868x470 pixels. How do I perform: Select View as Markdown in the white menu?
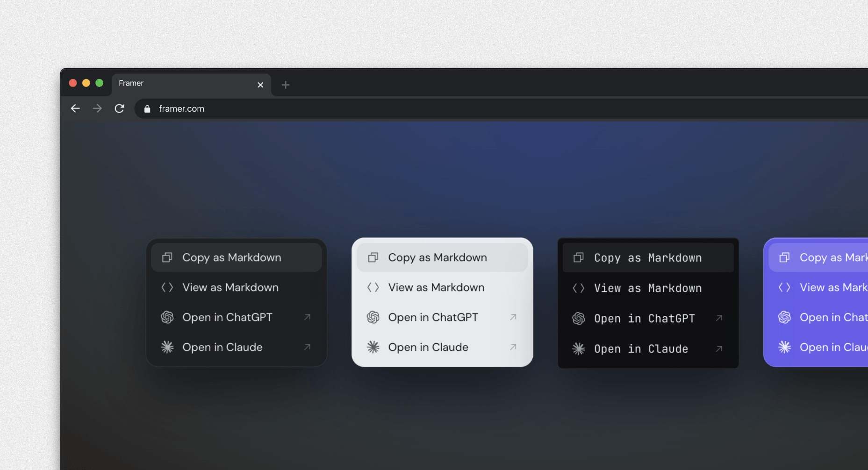(442, 287)
